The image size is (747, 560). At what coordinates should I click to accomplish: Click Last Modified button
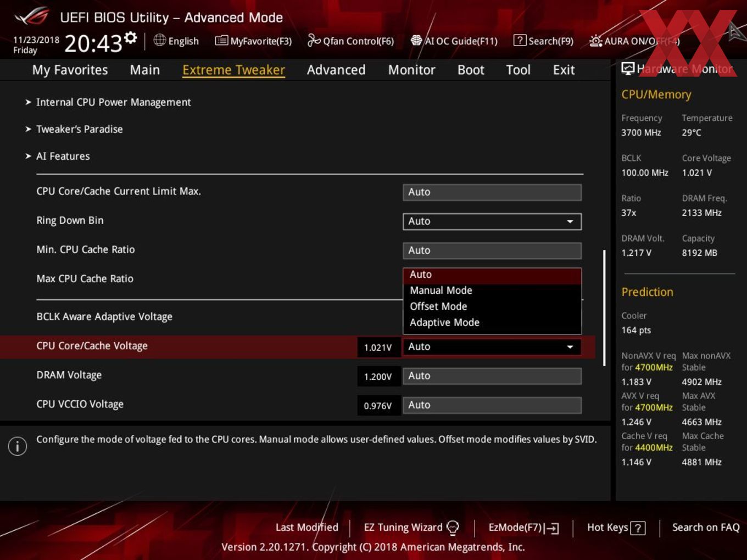[306, 528]
